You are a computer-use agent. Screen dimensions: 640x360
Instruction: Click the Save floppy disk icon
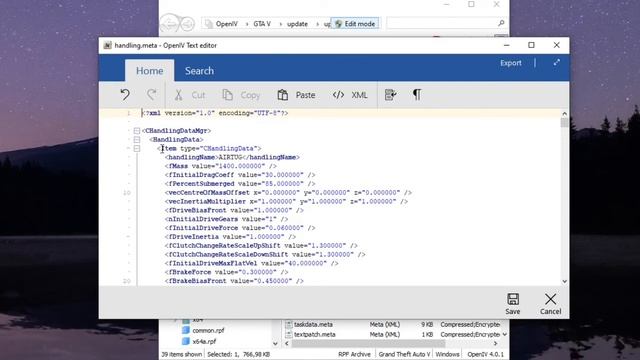pos(513,299)
